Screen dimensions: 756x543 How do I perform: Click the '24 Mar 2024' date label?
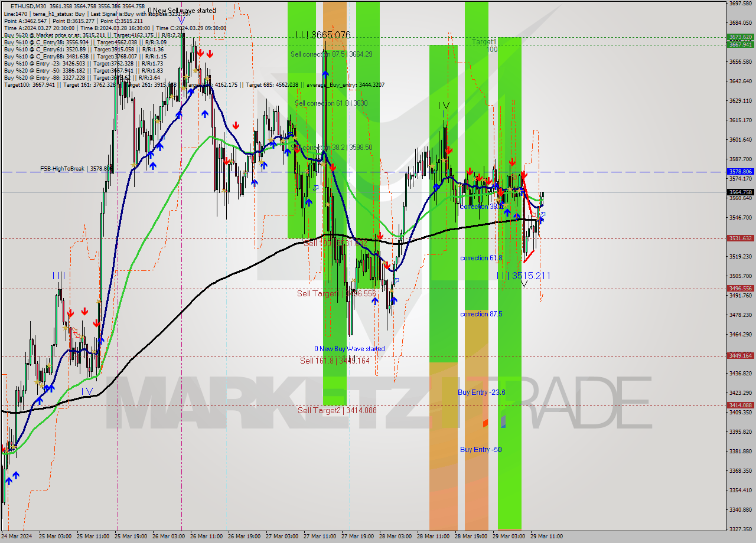point(18,537)
